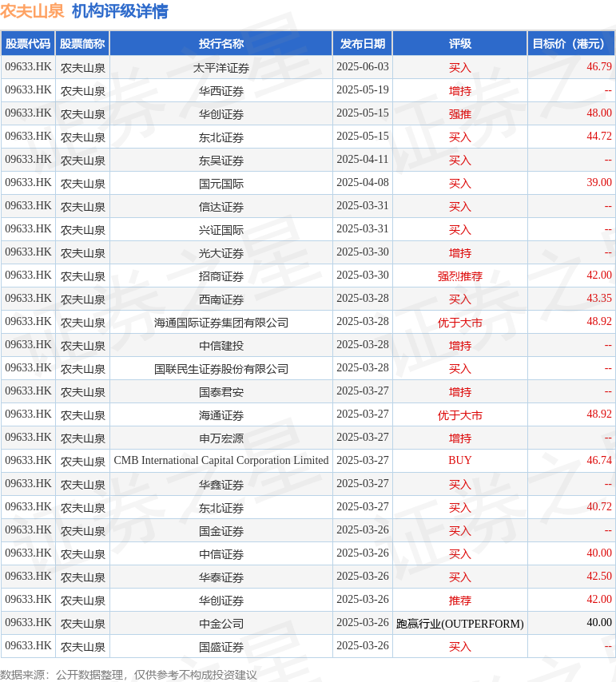Viewport: 616px width, 682px height.
Task: Click the 国元国际 broker cell
Action: tap(221, 184)
